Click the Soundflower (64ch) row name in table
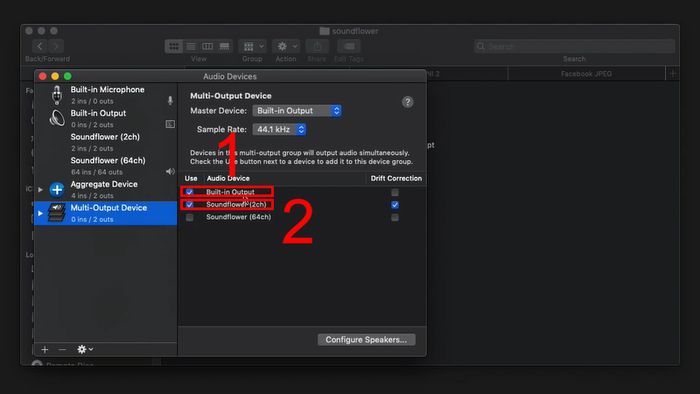The image size is (700, 394). pyautogui.click(x=238, y=217)
